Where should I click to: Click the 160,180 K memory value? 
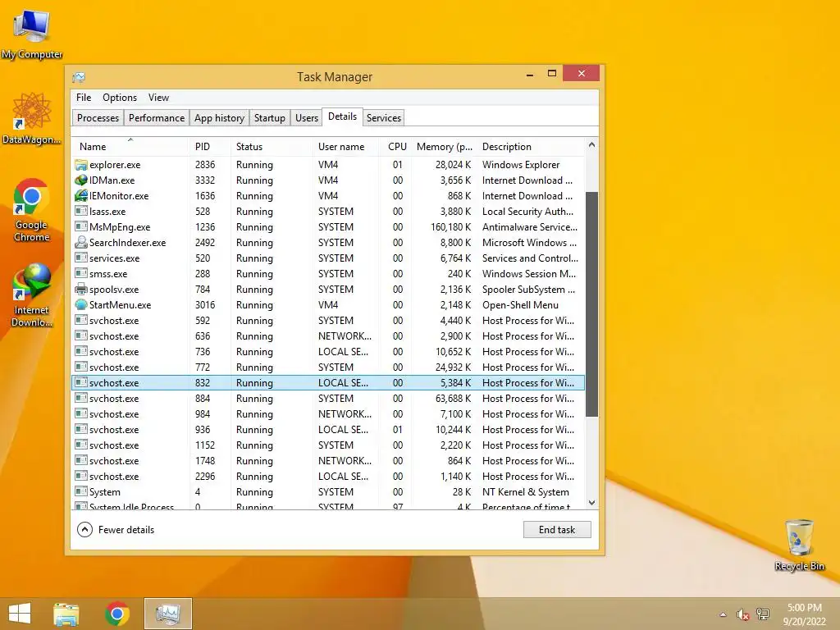pyautogui.click(x=451, y=226)
